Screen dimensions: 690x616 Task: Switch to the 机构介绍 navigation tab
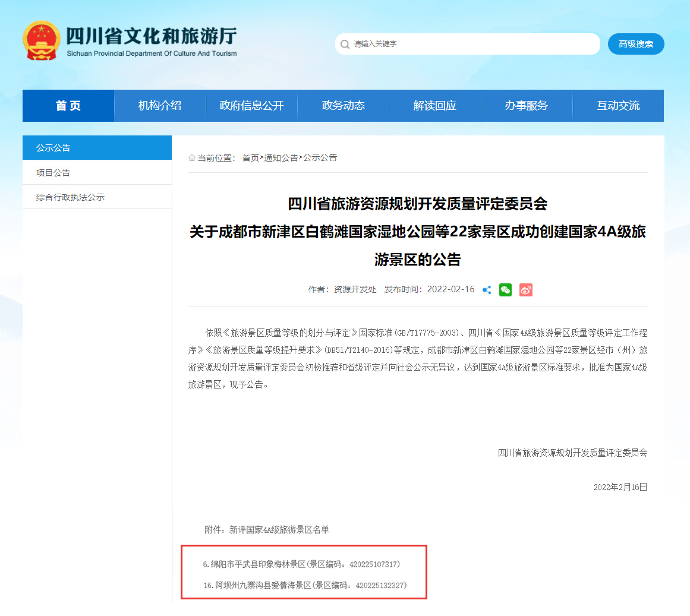pos(159,105)
